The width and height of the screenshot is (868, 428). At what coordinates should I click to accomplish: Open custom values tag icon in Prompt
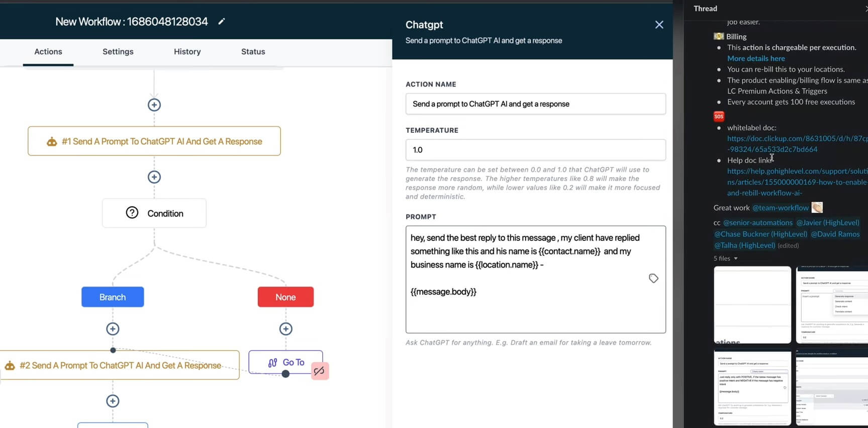pos(653,278)
